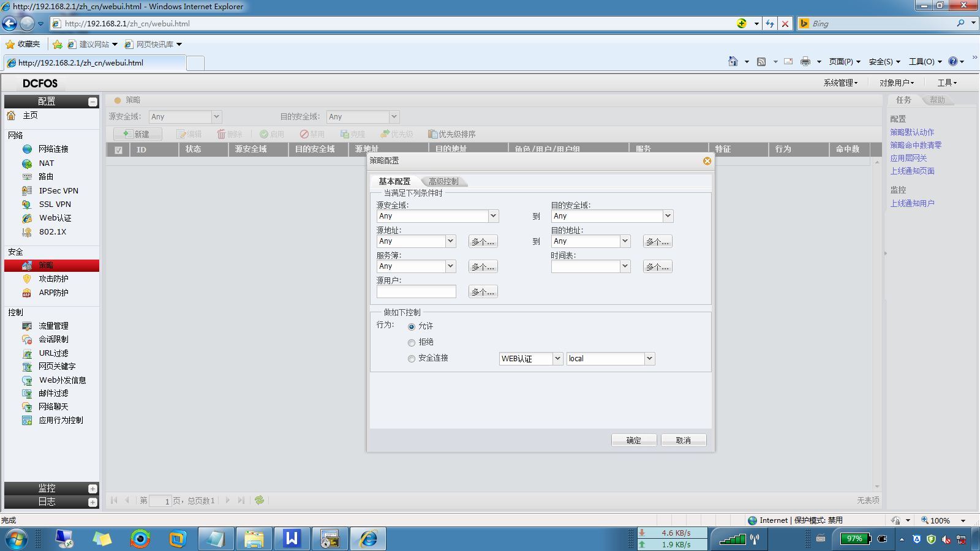Open the zoom level 100% control
This screenshot has height=551, width=980.
click(943, 520)
